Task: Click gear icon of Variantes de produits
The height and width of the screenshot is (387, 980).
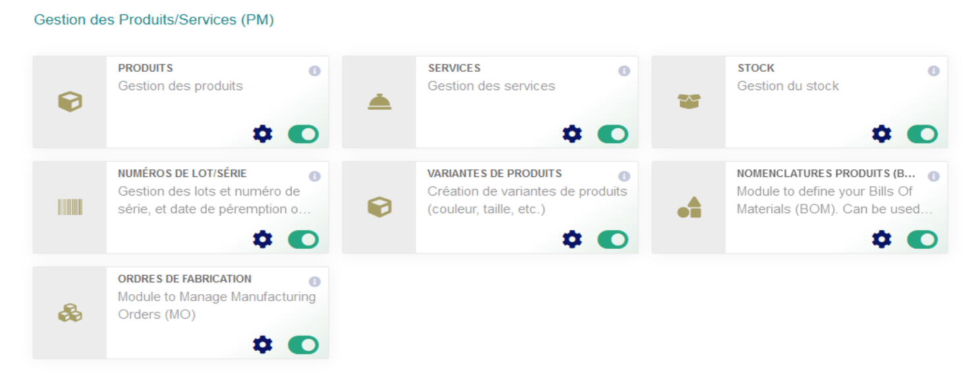Action: (572, 240)
